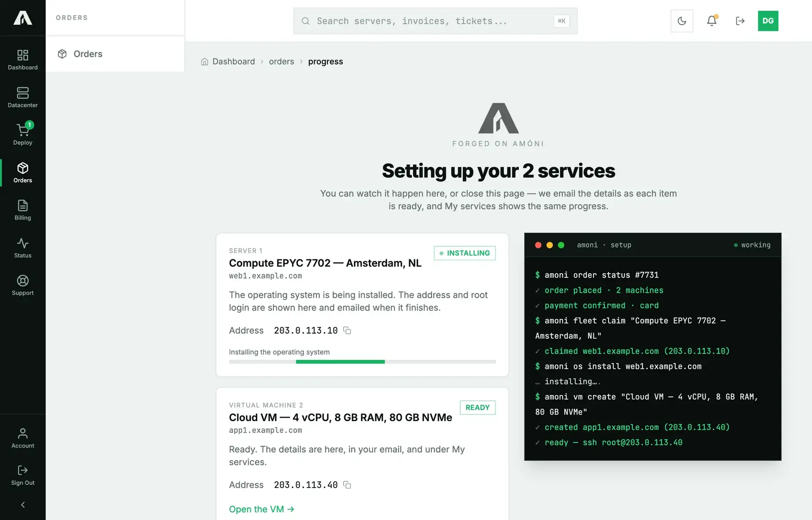The height and width of the screenshot is (520, 812).
Task: Open the Datacenter sidebar section
Action: 23,97
